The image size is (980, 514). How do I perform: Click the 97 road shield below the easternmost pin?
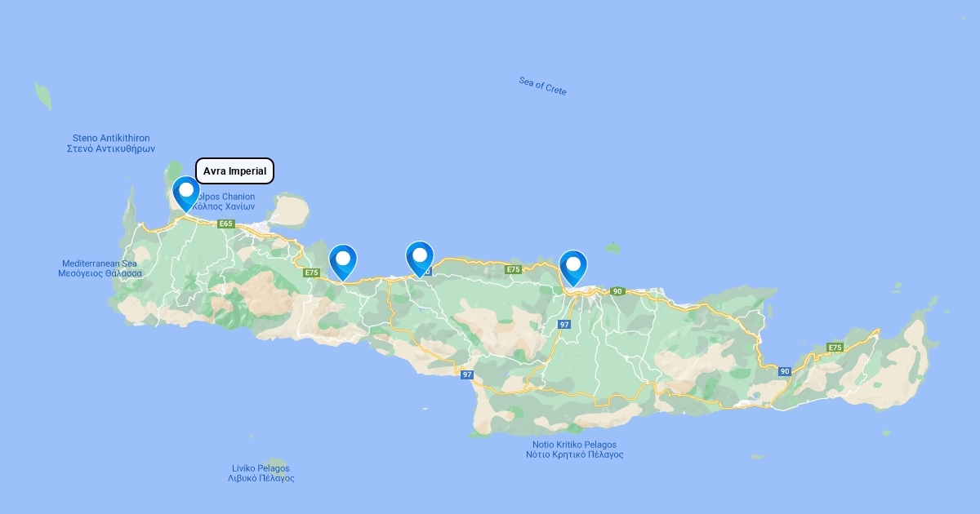[x=564, y=324]
